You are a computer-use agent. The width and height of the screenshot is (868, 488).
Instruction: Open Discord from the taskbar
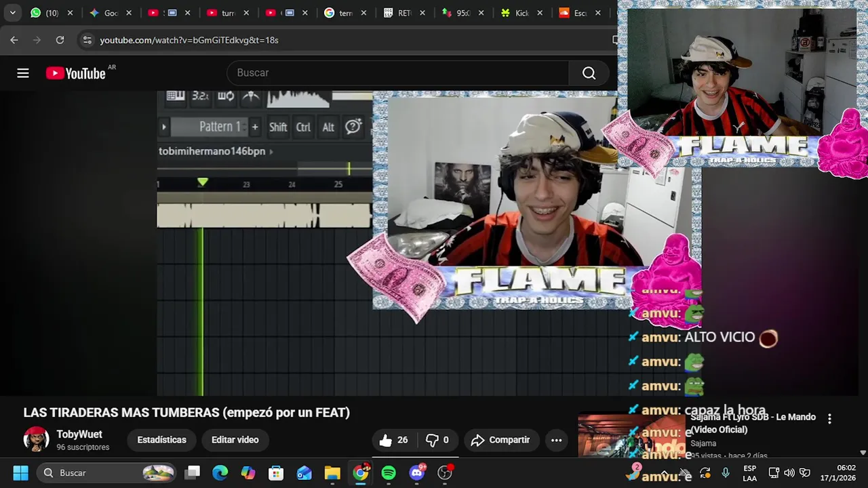pyautogui.click(x=417, y=473)
